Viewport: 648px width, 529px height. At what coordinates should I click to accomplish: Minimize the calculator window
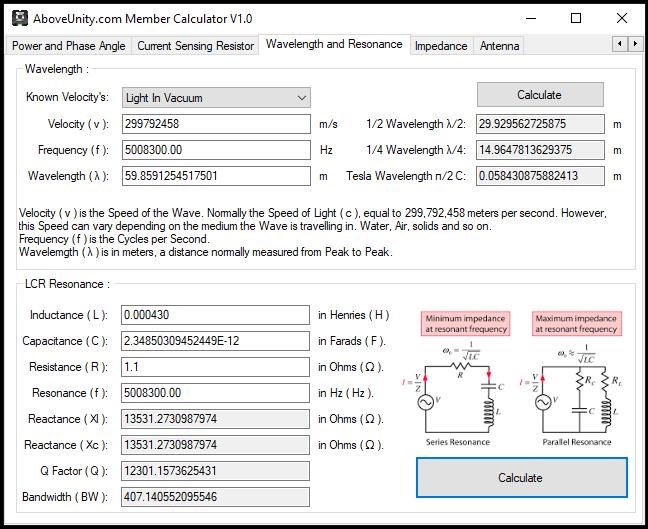click(x=531, y=19)
